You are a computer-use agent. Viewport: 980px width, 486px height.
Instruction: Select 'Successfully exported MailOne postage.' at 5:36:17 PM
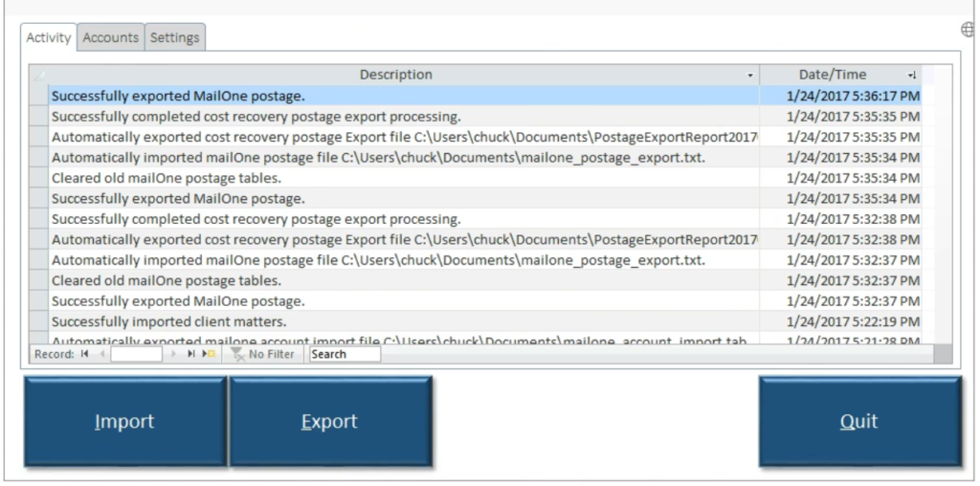[x=404, y=96]
